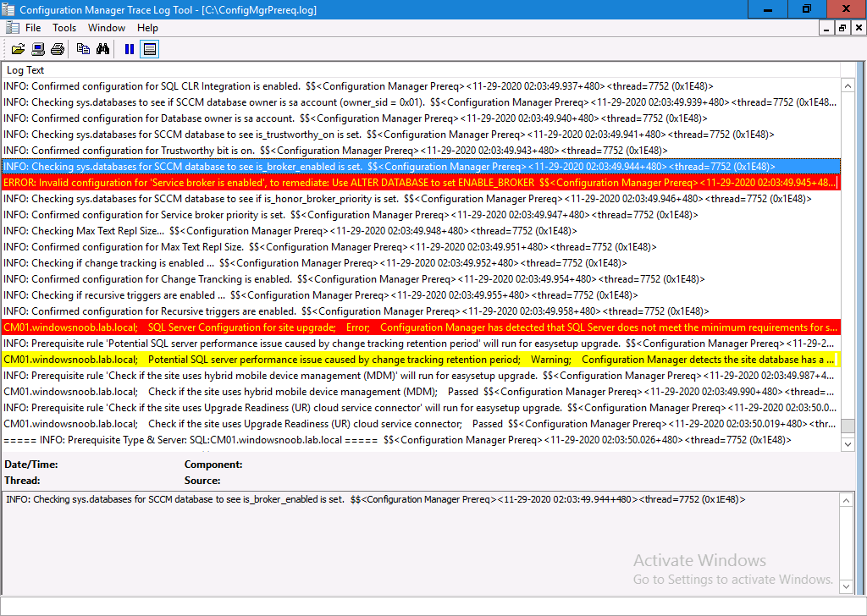Select the 'Prerequisite rule Potential SQL server performance issue' INFO line
The image size is (867, 616).
[x=421, y=343]
